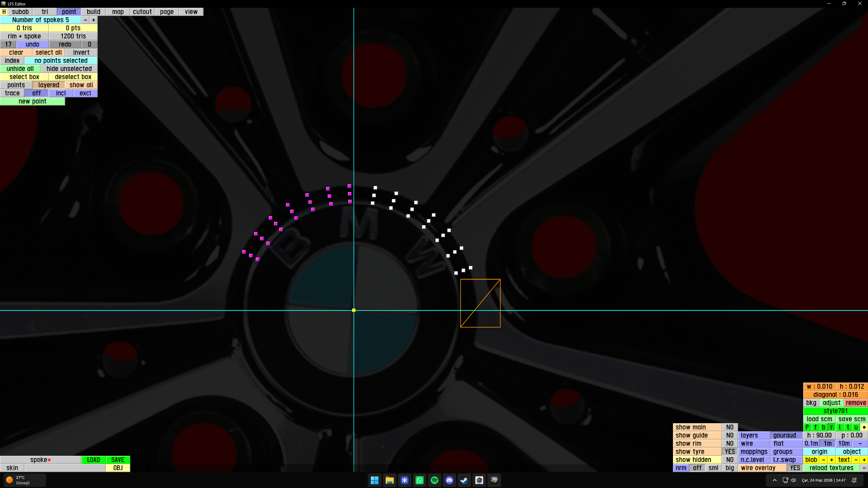Click the skin name field

65,468
